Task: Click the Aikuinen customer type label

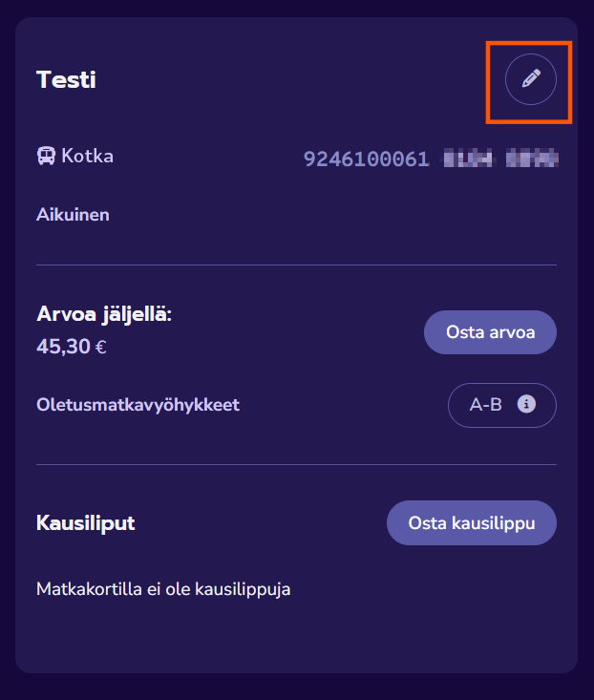Action: point(73,214)
